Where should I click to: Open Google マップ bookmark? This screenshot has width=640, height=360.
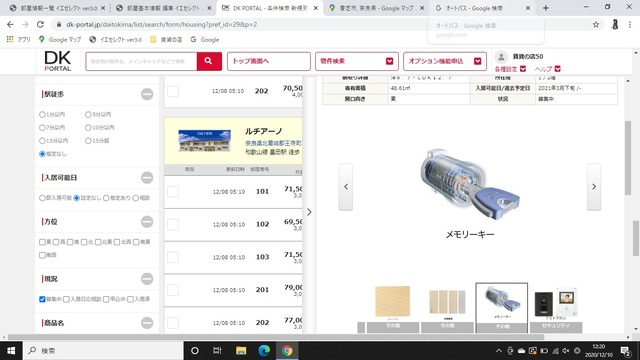(x=60, y=40)
